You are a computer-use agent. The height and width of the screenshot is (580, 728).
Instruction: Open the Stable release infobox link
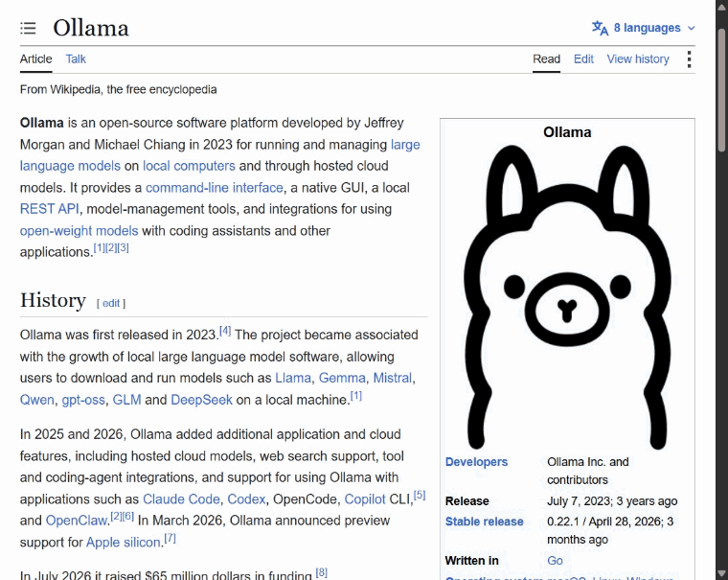tap(485, 522)
